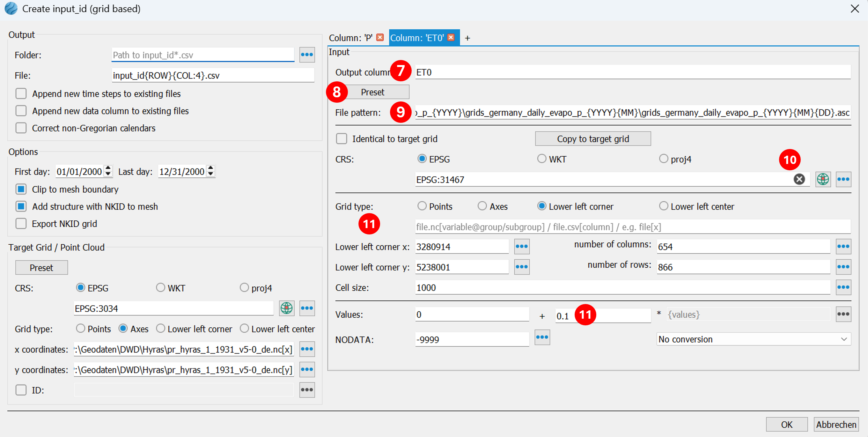Open CRS globe picker for input EPSG:31467
This screenshot has height=437, width=868.
click(x=822, y=179)
